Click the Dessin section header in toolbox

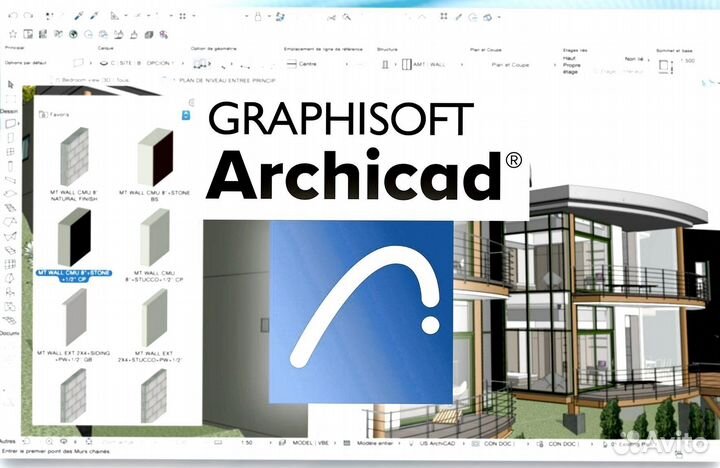point(9,111)
